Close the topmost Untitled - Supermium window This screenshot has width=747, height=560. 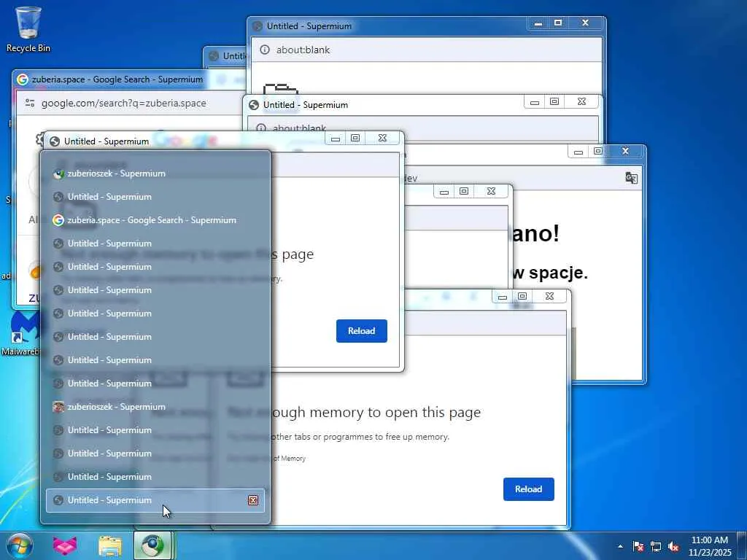point(586,23)
